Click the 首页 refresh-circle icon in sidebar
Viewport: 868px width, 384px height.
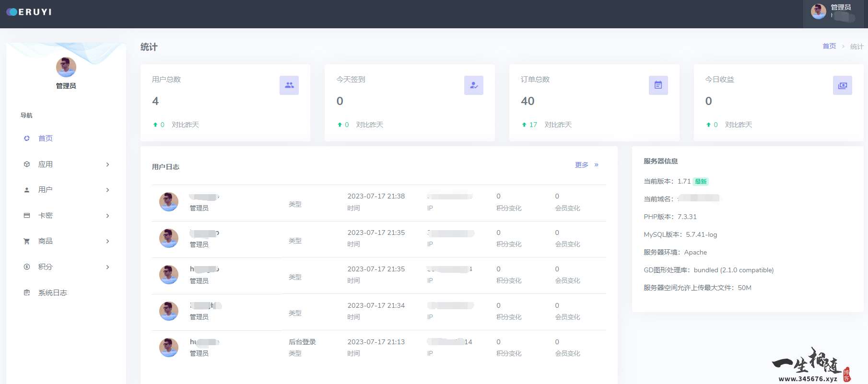pos(27,138)
